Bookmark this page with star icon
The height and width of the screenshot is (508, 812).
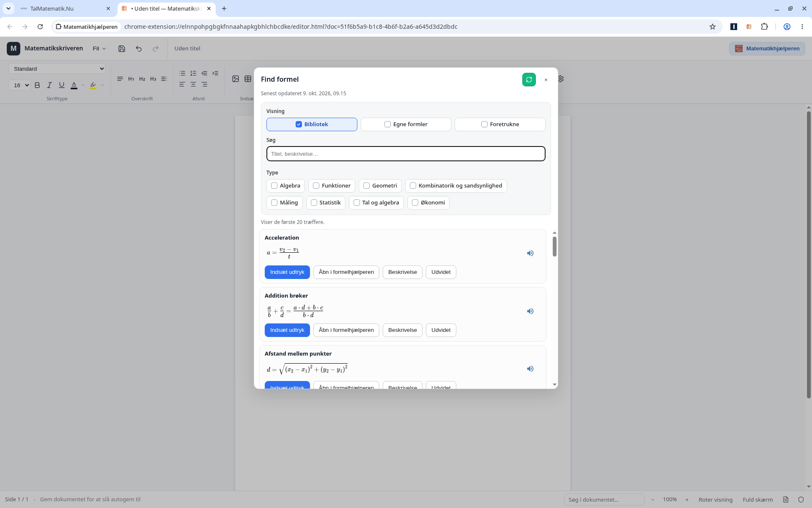(x=713, y=27)
